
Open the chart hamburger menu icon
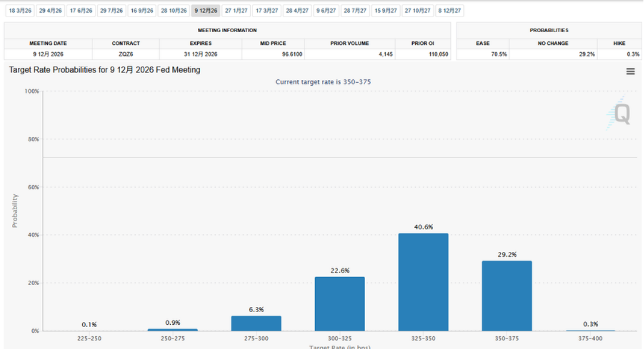coord(630,71)
